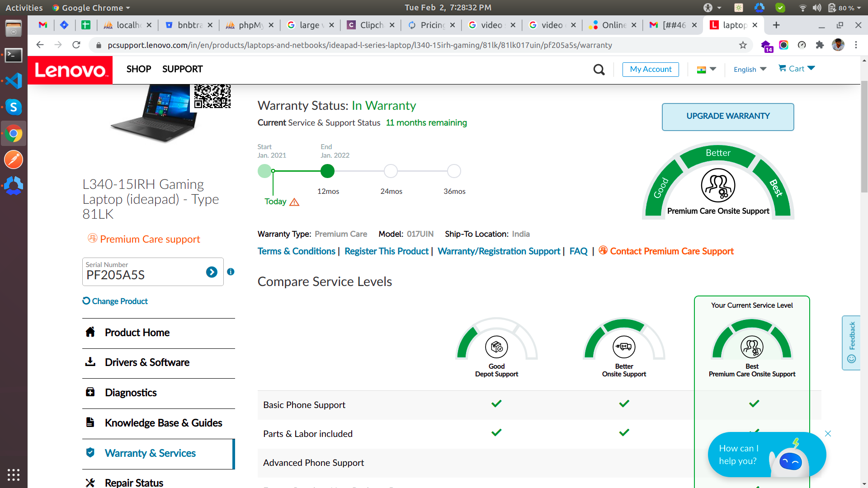Switch to the Pricing tab
Screen dimensions: 868x488
pyautogui.click(x=431, y=25)
